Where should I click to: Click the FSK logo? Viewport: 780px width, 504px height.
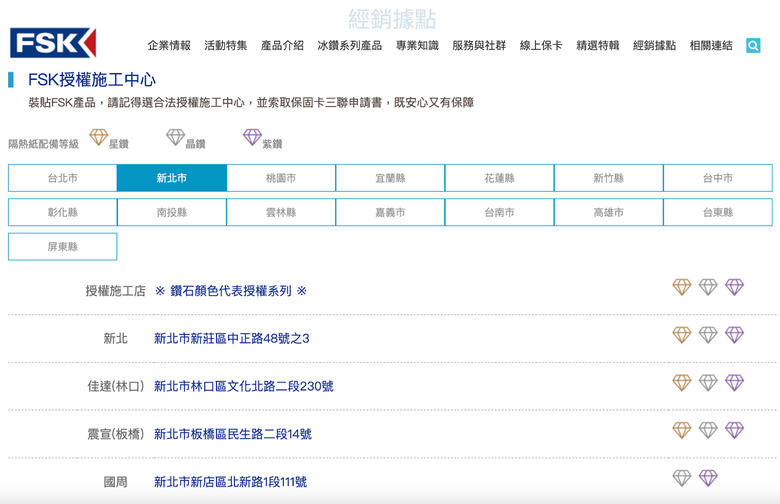click(x=53, y=43)
